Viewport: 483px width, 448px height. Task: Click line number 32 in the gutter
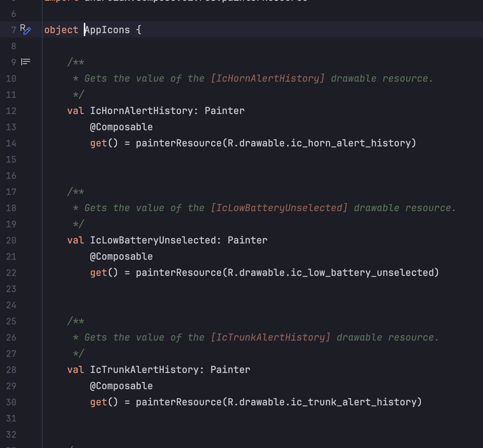pyautogui.click(x=11, y=434)
